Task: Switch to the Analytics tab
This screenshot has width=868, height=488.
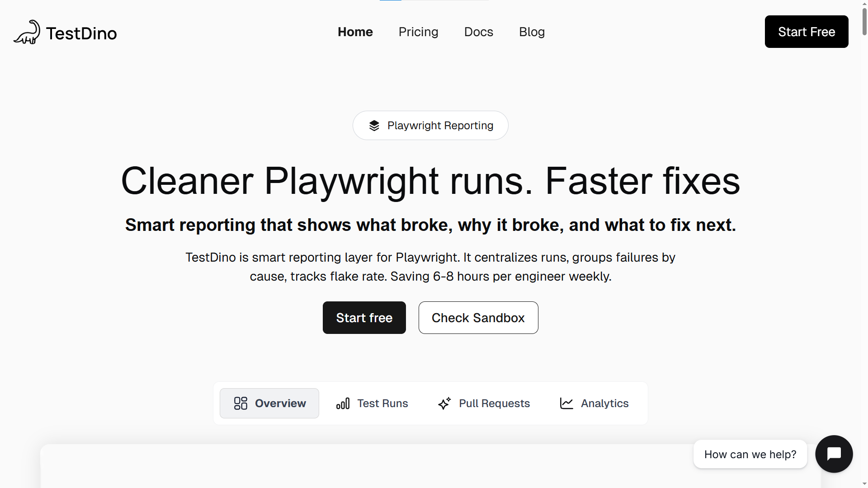Action: coord(604,403)
